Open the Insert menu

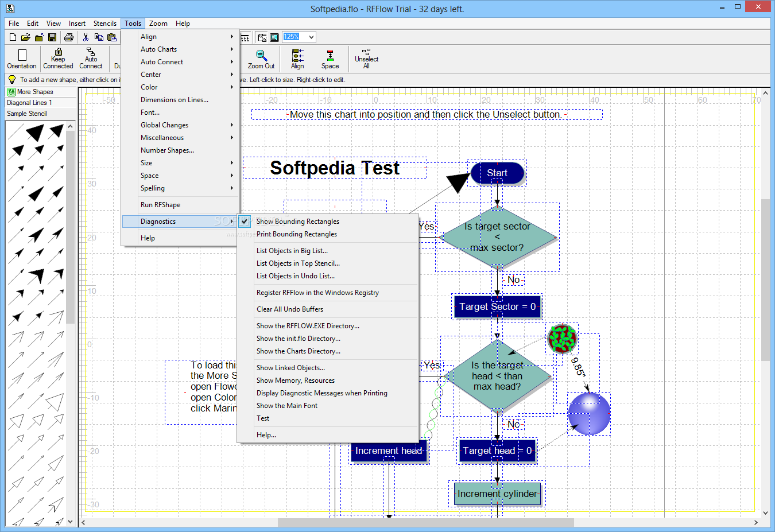77,24
